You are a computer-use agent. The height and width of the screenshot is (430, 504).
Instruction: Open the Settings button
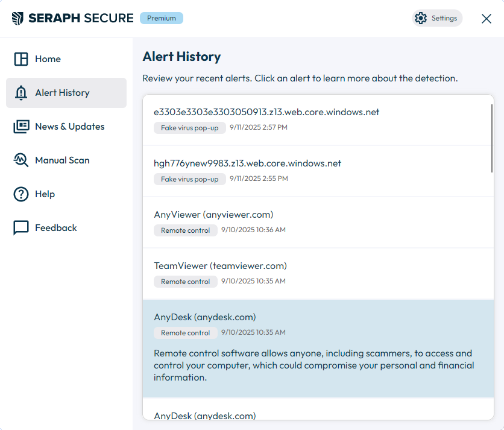coord(437,18)
